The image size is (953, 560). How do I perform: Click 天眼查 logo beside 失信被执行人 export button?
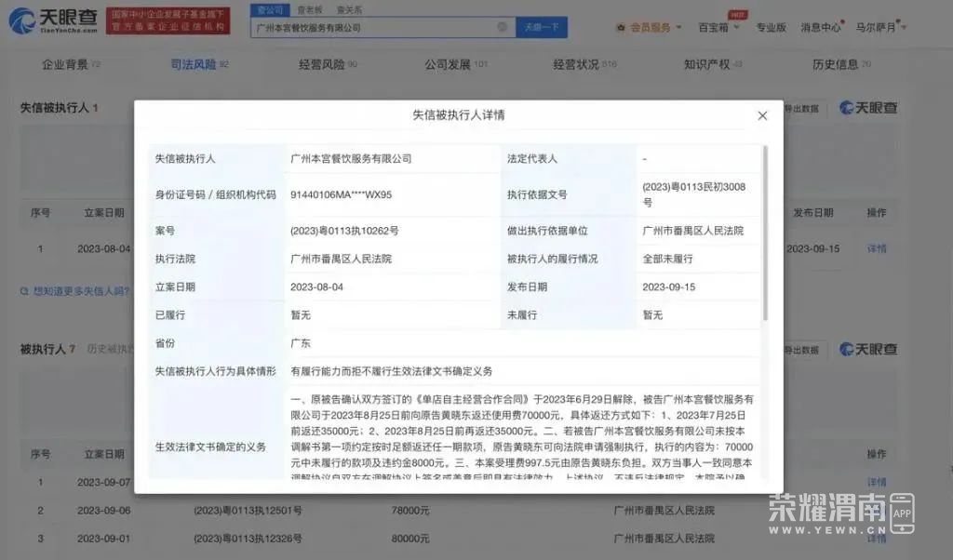point(868,108)
